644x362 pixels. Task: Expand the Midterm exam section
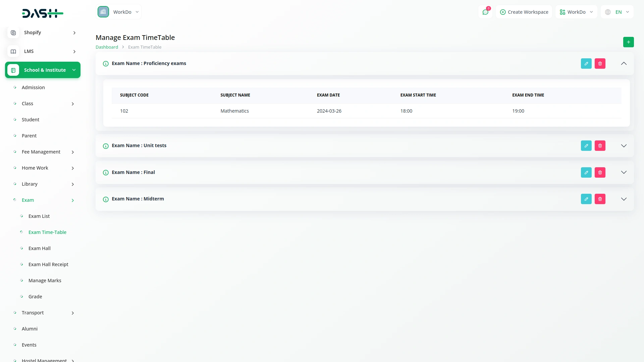tap(624, 199)
